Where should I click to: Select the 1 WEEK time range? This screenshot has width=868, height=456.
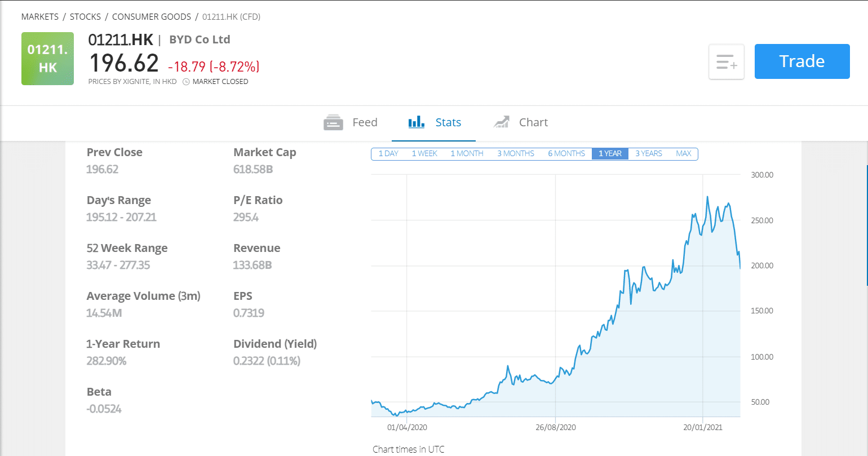coord(424,153)
